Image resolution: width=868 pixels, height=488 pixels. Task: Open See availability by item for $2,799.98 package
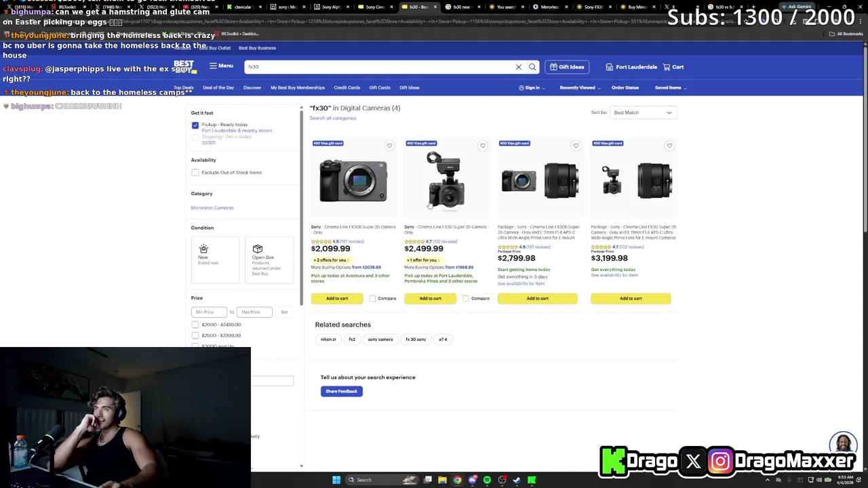521,283
